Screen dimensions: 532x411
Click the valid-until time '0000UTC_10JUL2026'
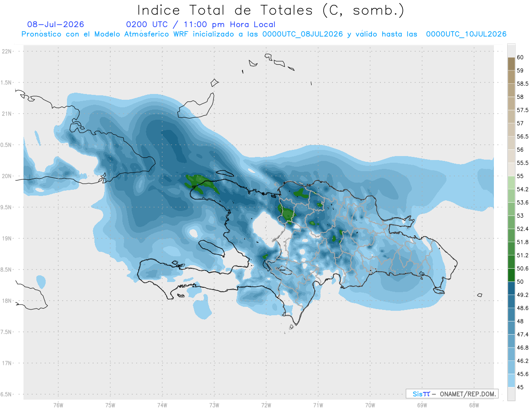click(x=466, y=34)
